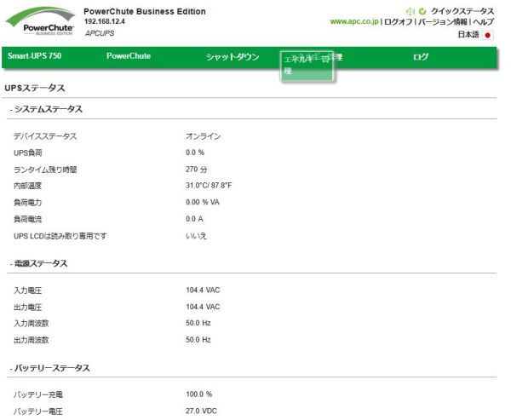Click the sound indicator icon beside refresh
The image size is (511, 420).
pyautogui.click(x=411, y=11)
